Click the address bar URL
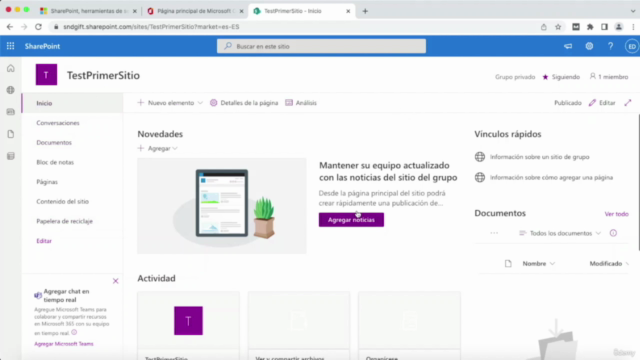Screen dimensions: 640x360 [x=151, y=27]
